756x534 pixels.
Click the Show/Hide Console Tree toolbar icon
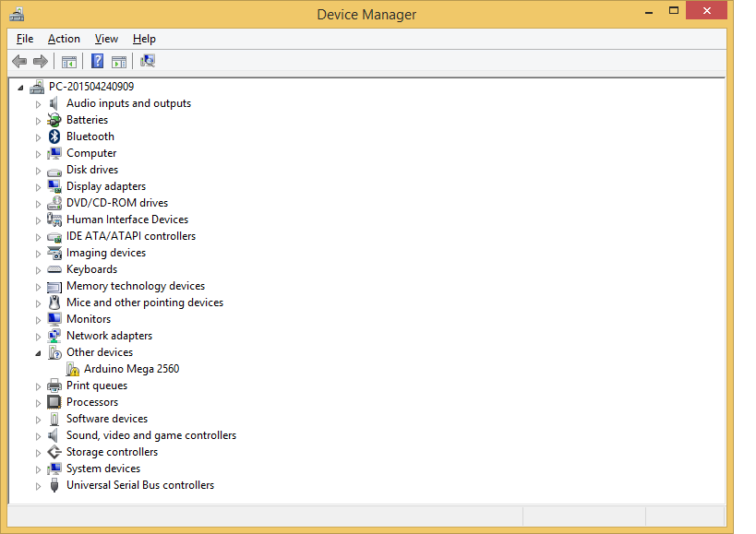pos(69,62)
